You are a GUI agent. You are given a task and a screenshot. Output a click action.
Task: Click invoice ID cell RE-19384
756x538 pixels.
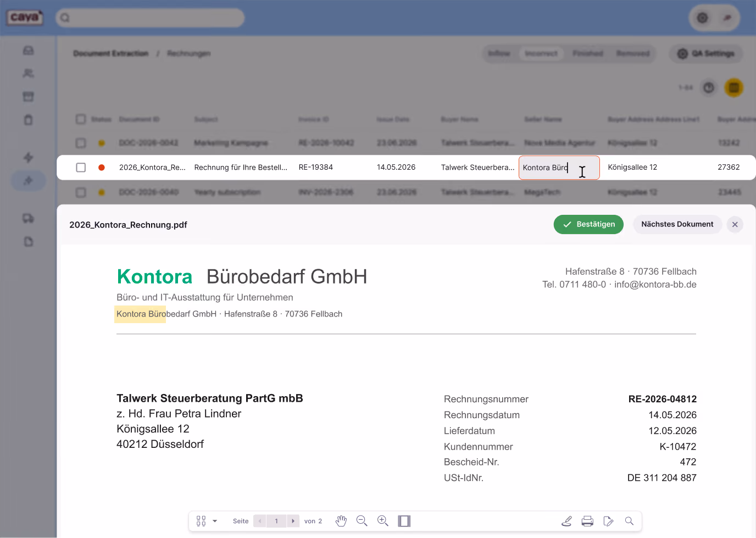tap(316, 167)
